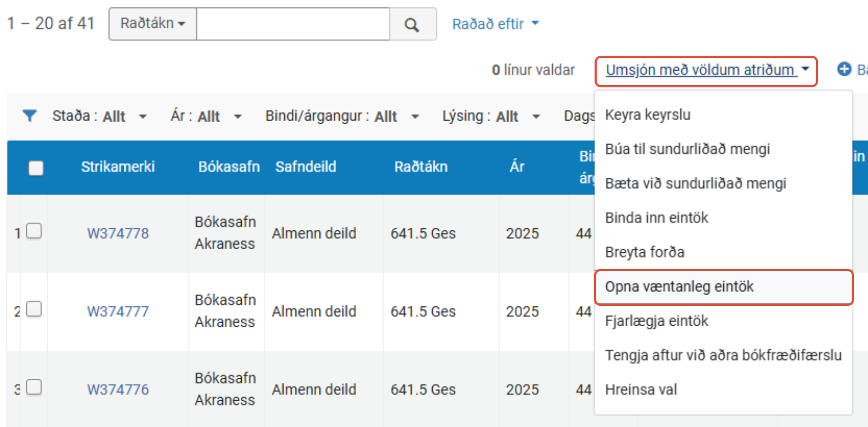The height and width of the screenshot is (427, 868).
Task: Tick the checkbox for row W374776
Action: tap(34, 387)
